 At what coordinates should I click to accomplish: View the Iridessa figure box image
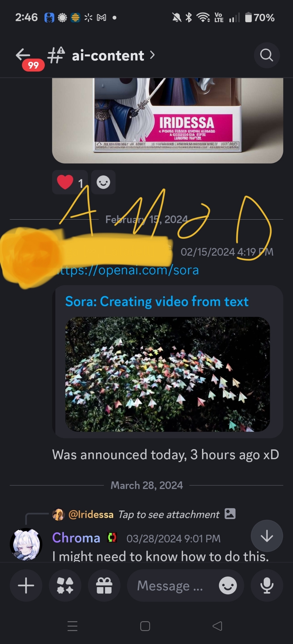168,120
